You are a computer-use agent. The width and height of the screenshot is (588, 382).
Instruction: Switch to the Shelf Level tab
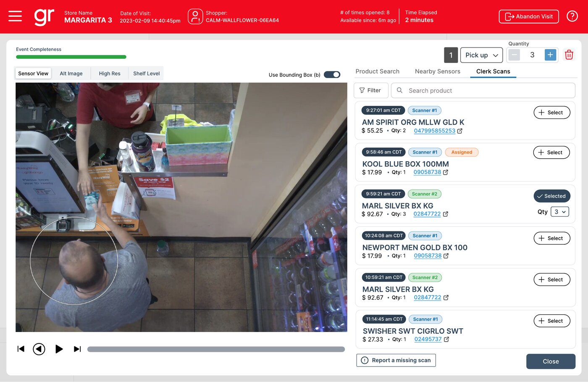point(146,73)
